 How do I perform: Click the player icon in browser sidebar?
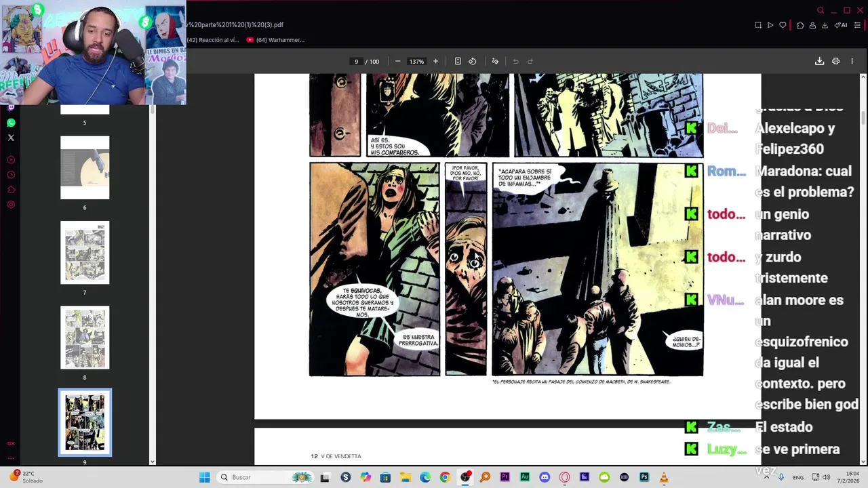tap(11, 160)
